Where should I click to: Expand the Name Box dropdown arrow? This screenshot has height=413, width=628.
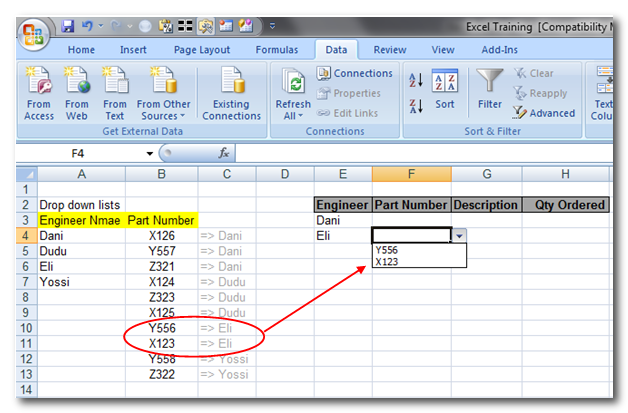(150, 154)
